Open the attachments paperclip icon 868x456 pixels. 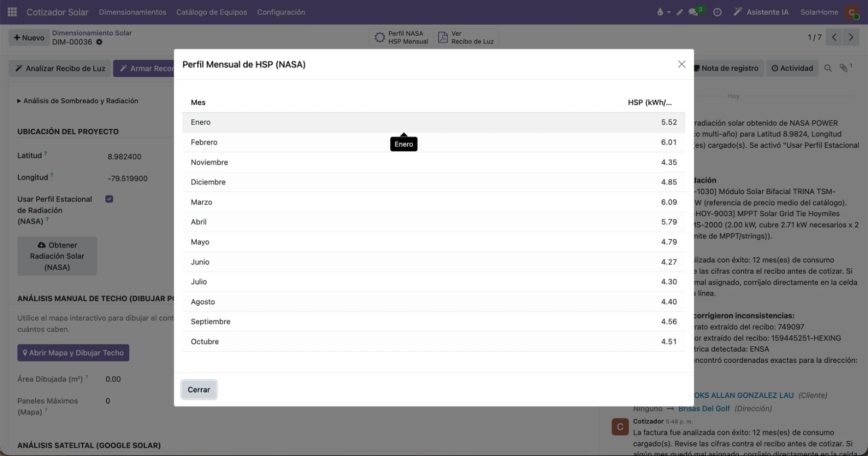pyautogui.click(x=845, y=68)
